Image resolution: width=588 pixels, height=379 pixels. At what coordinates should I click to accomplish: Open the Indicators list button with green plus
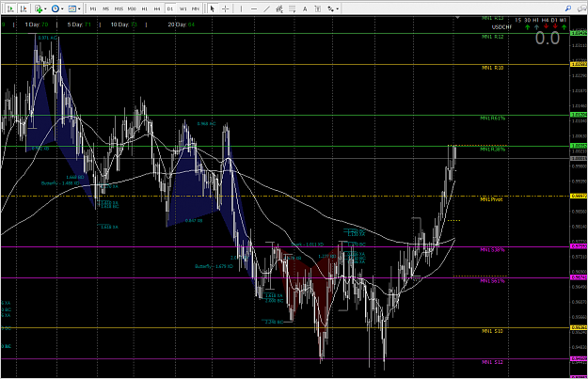(38, 8)
